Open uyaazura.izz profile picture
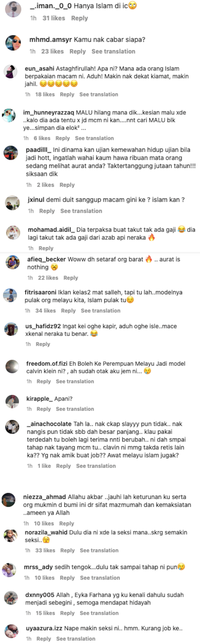This screenshot has height=644, width=200. [11, 632]
